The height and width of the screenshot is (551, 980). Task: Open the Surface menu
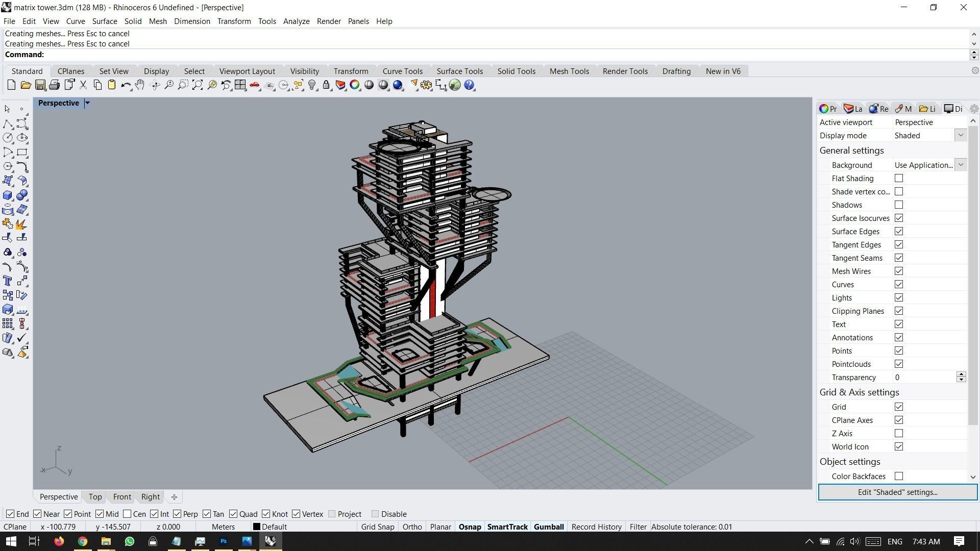(105, 21)
